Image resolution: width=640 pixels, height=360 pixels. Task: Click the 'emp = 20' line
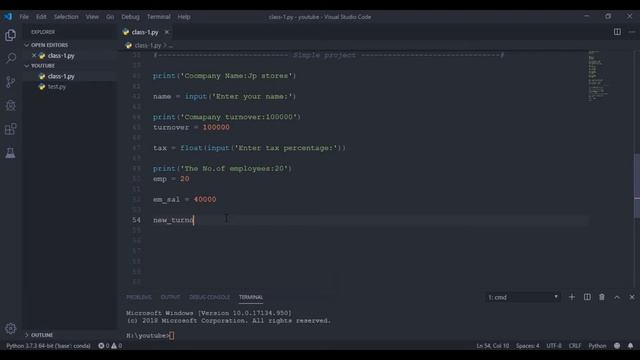171,179
